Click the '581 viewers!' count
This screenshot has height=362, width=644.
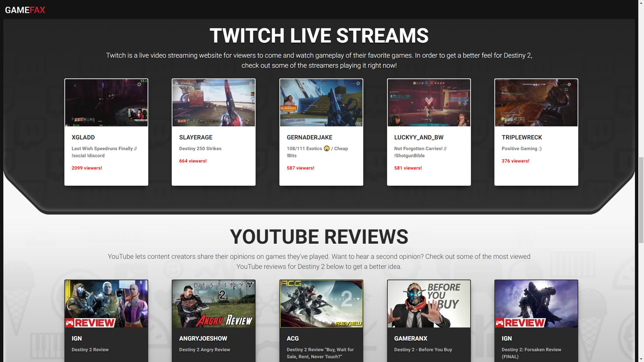pyautogui.click(x=408, y=168)
